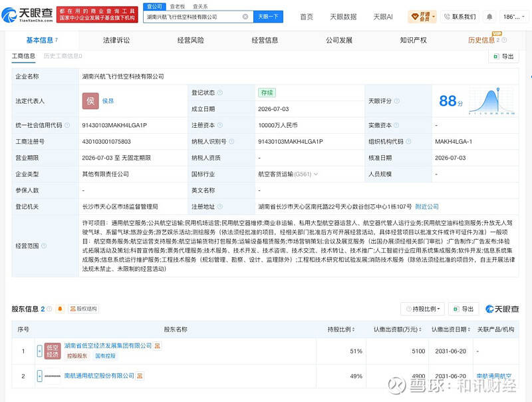This screenshot has width=532, height=402.
Task: Open the 经营信息 tab
Action: click(x=265, y=40)
